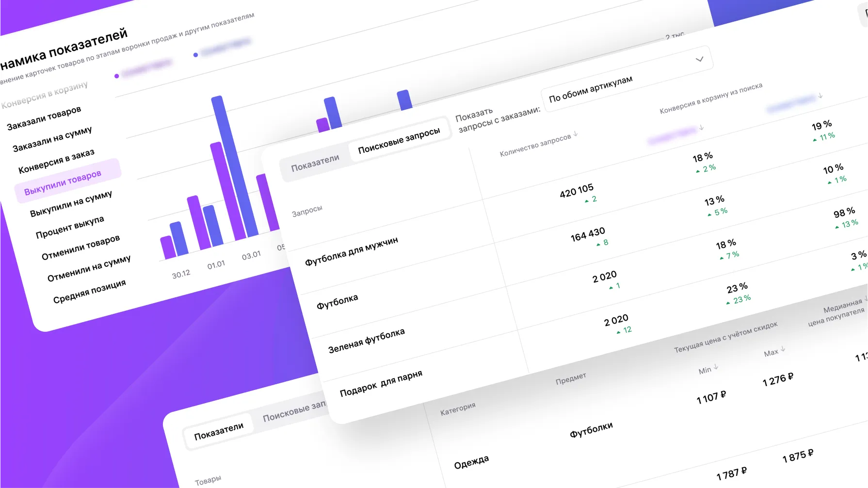
Task: Click the purple bar for 30.12
Action: (x=168, y=247)
